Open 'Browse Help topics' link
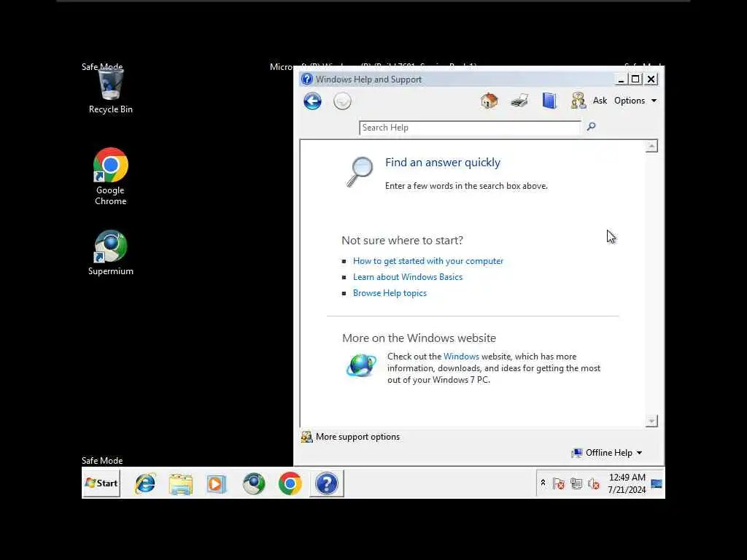The image size is (747, 560). (390, 293)
